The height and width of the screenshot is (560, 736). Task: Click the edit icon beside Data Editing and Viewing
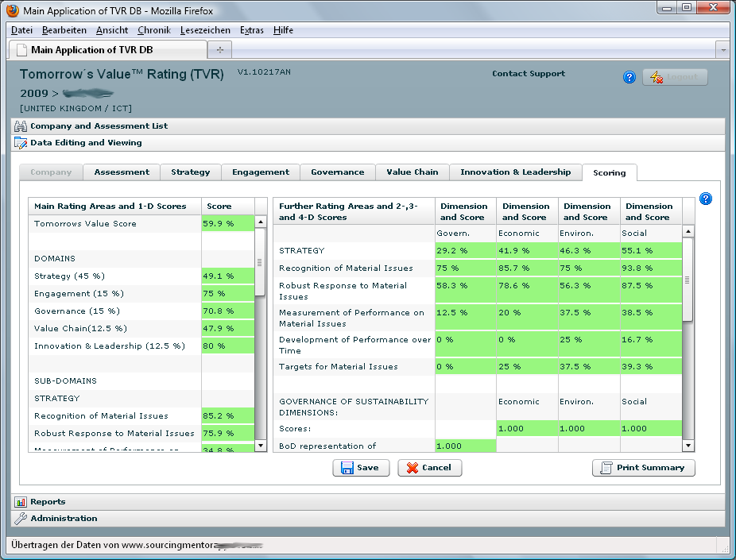[x=21, y=143]
